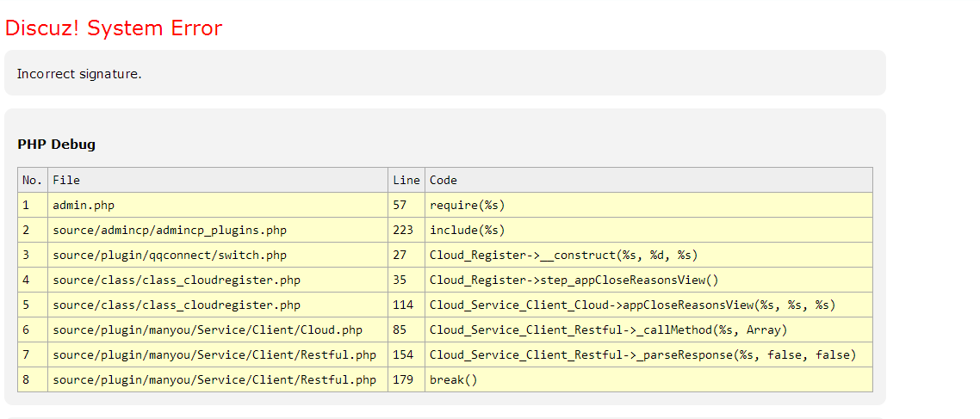
Task: Click row number 6 cell
Action: pos(33,330)
